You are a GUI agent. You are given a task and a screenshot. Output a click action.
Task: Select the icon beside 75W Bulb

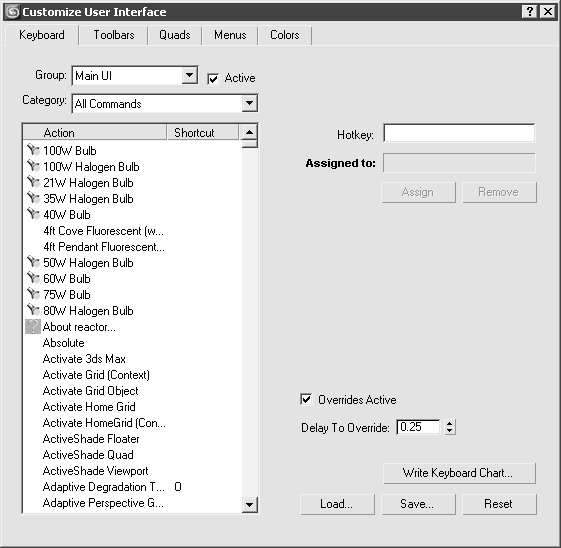click(x=33, y=294)
